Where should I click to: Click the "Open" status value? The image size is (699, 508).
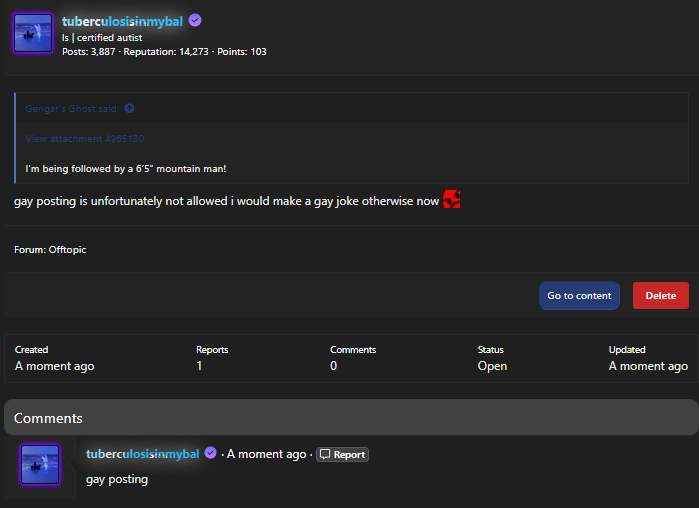(x=492, y=366)
